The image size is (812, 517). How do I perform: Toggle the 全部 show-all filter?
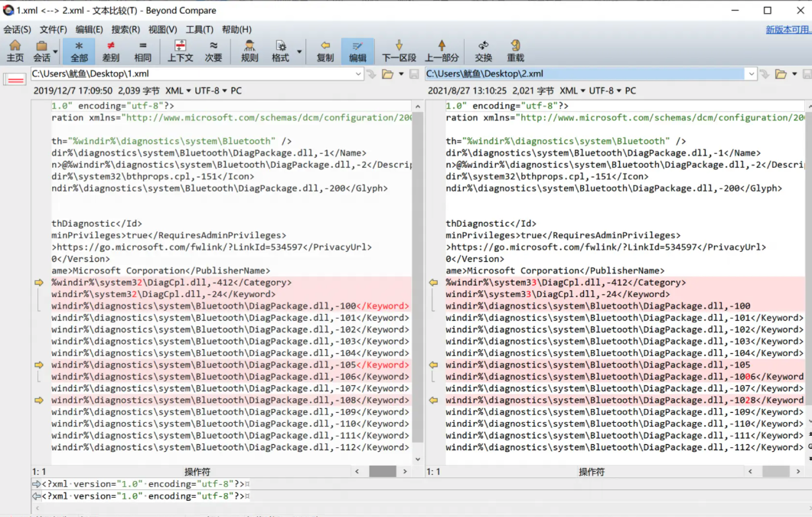[79, 51]
